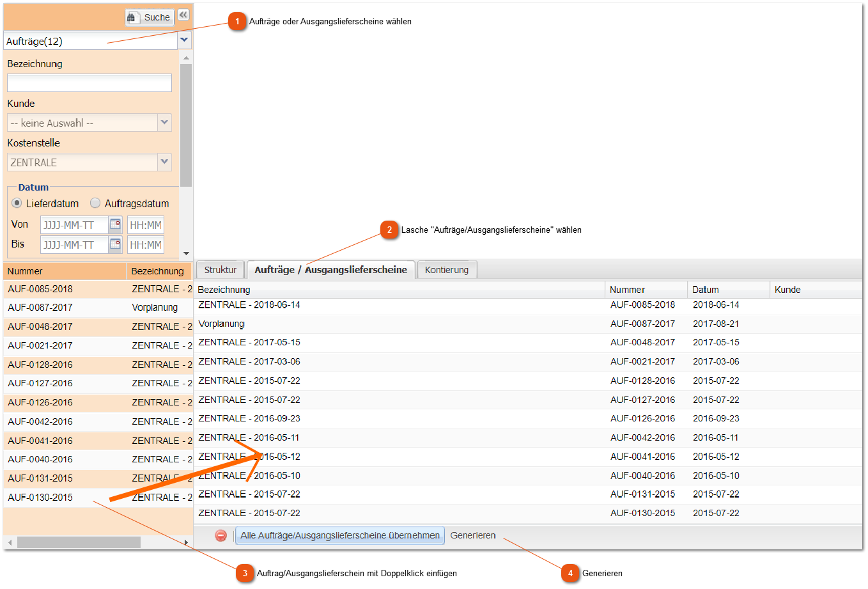Click the Generieren button
This screenshot has height=589, width=868.
click(473, 535)
